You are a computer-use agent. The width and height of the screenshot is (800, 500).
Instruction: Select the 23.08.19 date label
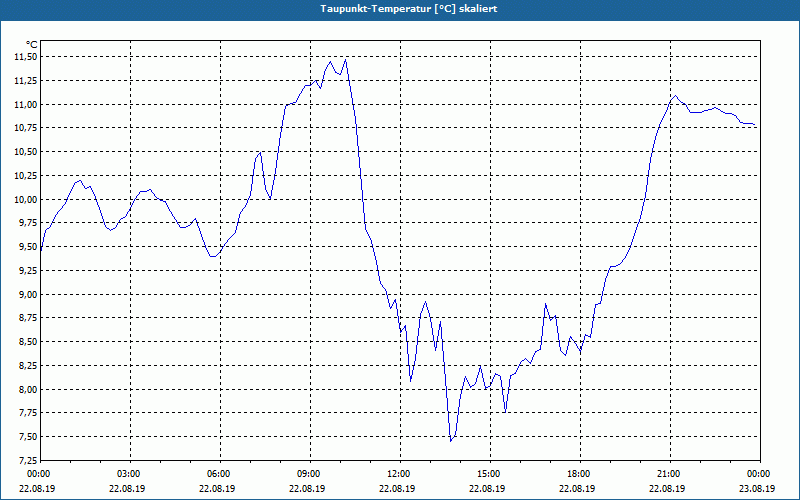(757, 488)
